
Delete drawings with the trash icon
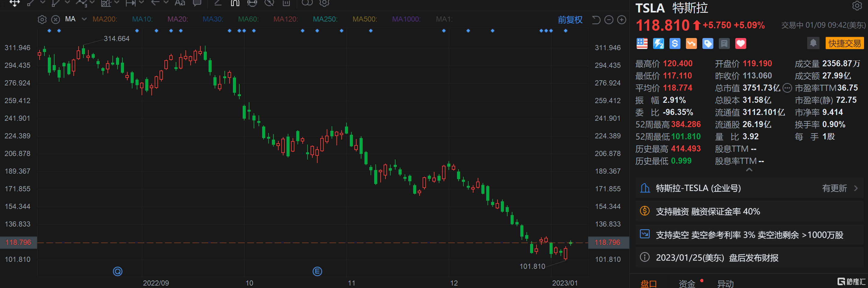click(x=286, y=3)
